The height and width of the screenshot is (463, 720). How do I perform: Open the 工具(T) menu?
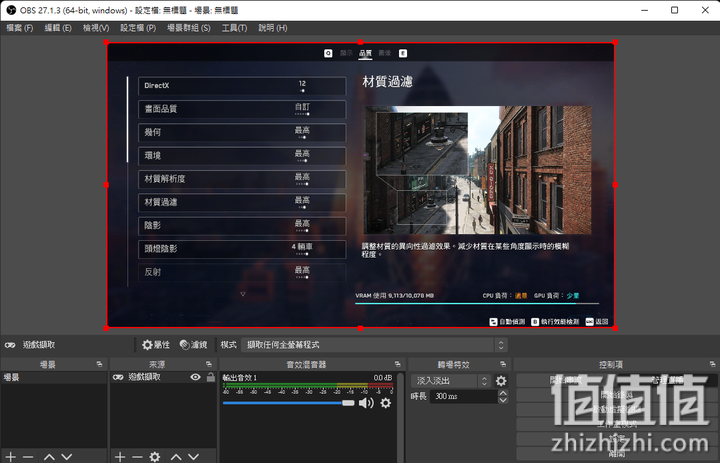click(235, 28)
